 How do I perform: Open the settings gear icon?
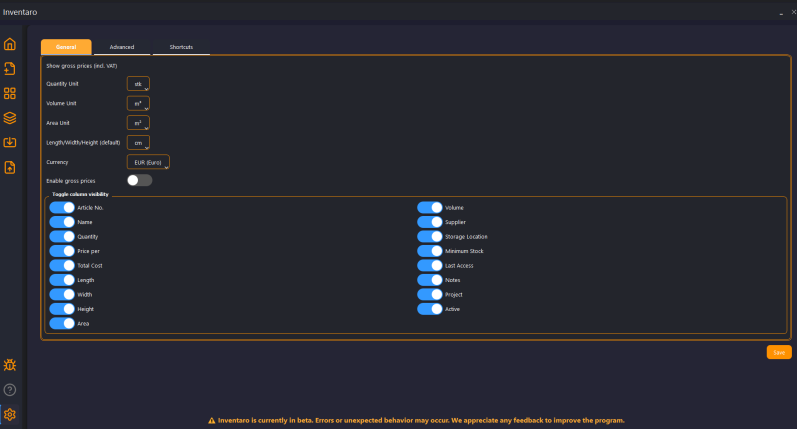tap(10, 414)
